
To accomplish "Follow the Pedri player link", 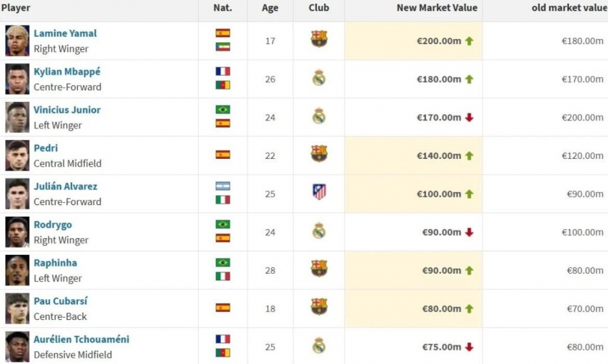I will [45, 148].
